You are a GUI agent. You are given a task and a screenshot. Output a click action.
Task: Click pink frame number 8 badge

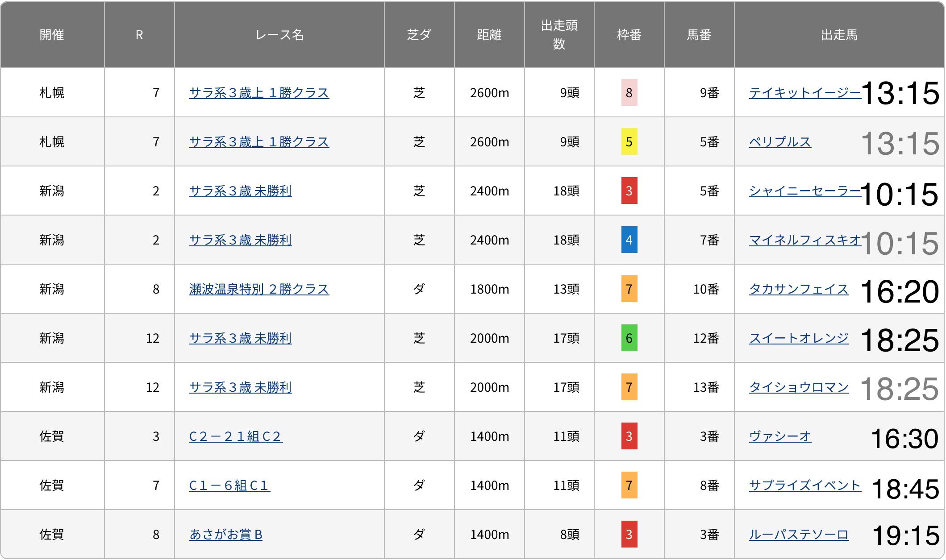pyautogui.click(x=629, y=93)
